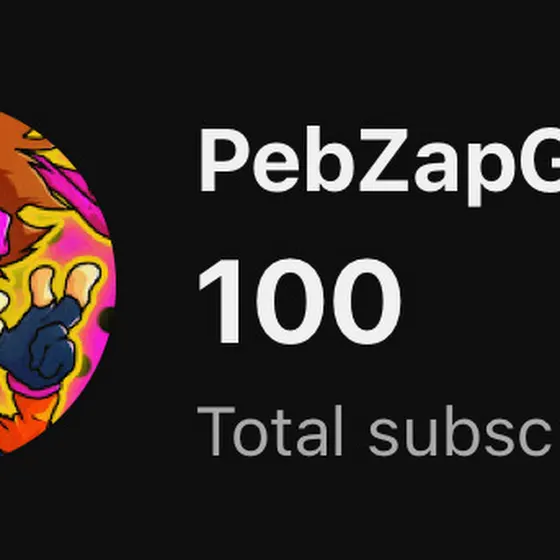Click the black dot on avatar edge
The height and width of the screenshot is (560, 560).
click(x=107, y=320)
